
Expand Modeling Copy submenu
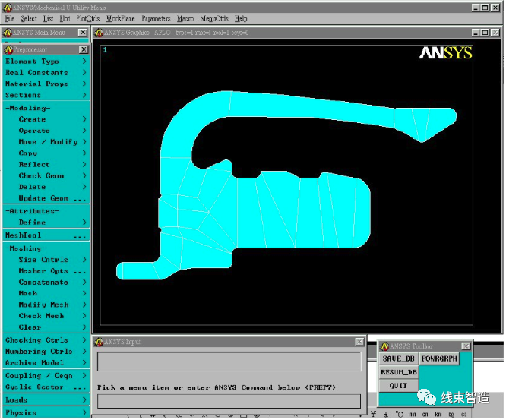point(46,153)
